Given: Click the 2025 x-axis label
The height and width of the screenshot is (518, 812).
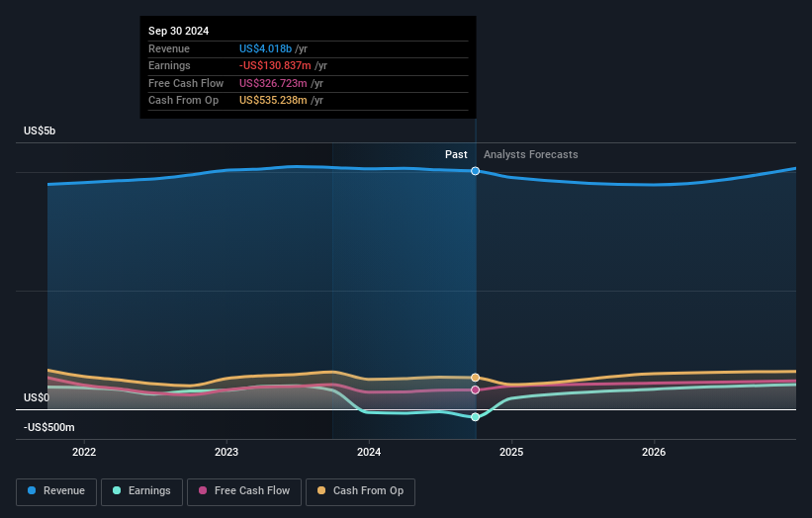Looking at the screenshot, I should pos(511,452).
